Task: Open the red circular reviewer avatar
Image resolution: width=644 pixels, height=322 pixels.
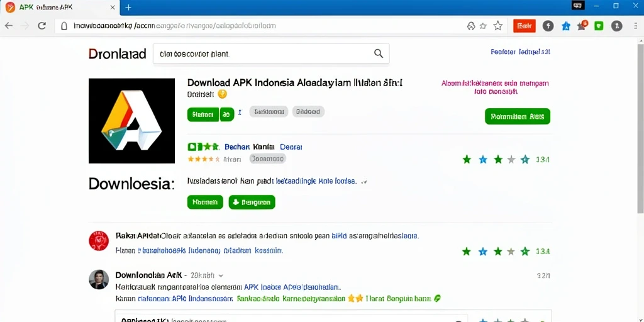Action: (x=99, y=241)
